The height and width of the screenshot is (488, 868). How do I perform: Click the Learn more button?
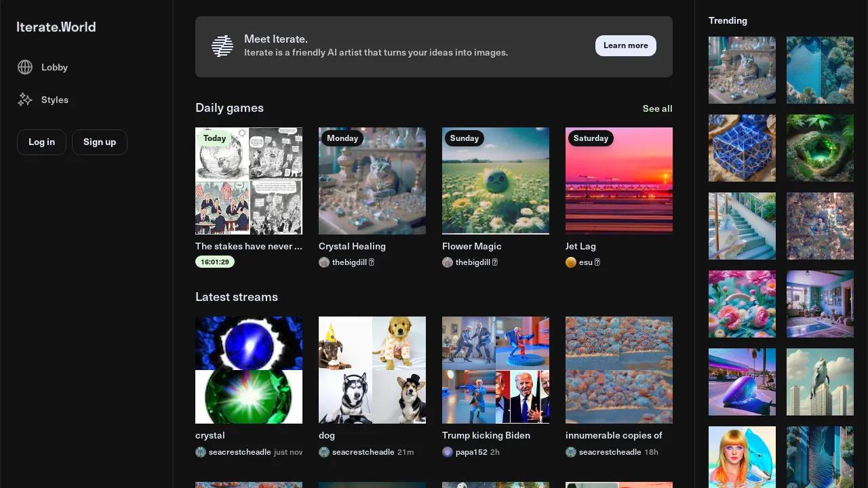click(625, 45)
